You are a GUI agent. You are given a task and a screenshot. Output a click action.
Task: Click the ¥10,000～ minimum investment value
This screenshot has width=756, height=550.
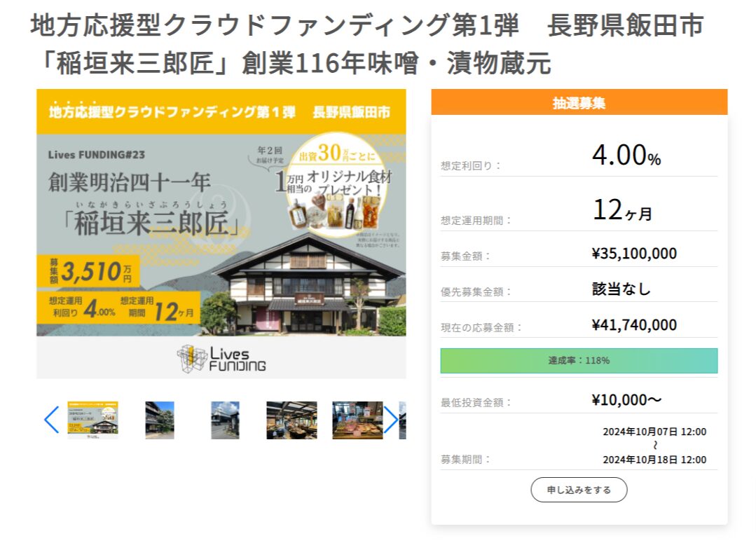point(627,399)
